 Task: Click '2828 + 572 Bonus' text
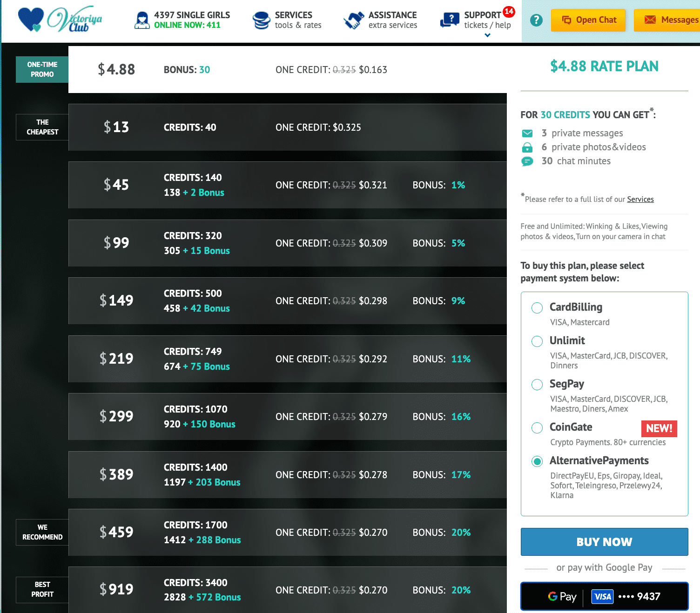click(x=202, y=597)
